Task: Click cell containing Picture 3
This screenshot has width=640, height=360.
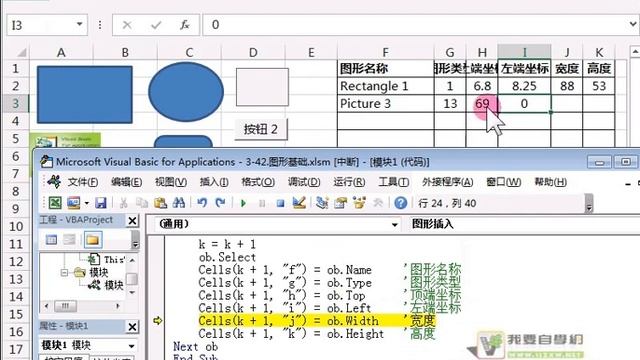Action: point(386,104)
